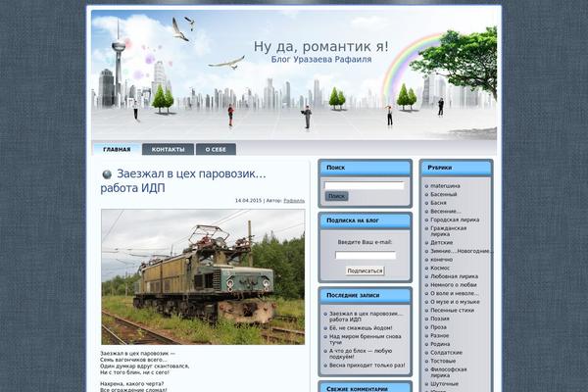The image size is (588, 392).
Task: Open category 'Зимние….Новогодние'
Action: pos(462,251)
